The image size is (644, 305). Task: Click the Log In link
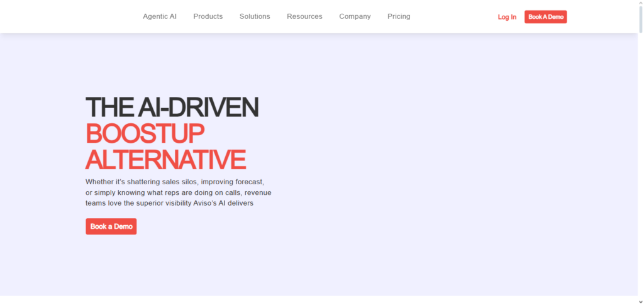click(x=507, y=17)
